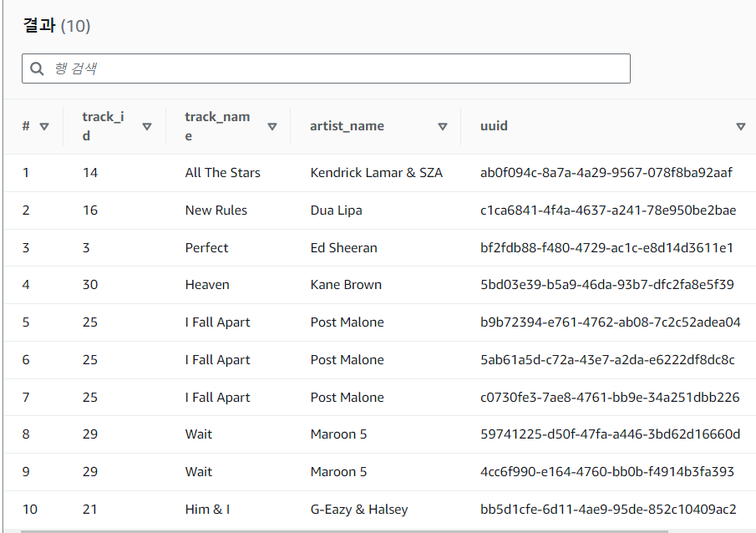The width and height of the screenshot is (756, 533).
Task: Select track_id 30 cell
Action: (90, 285)
